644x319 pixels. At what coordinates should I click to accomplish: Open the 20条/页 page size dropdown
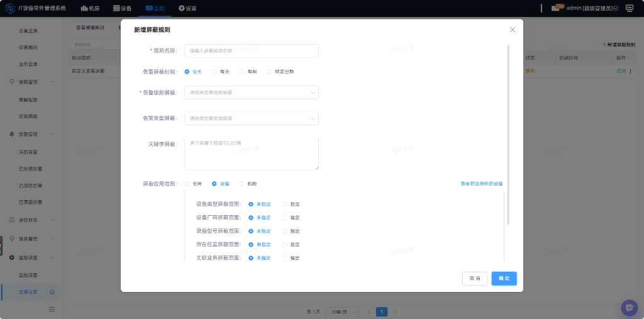pos(342,312)
